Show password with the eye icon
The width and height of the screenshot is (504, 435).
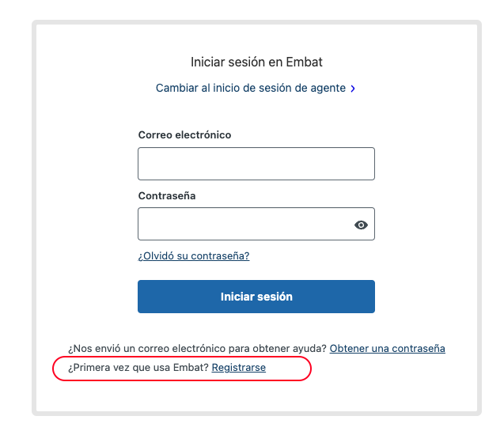pos(361,225)
